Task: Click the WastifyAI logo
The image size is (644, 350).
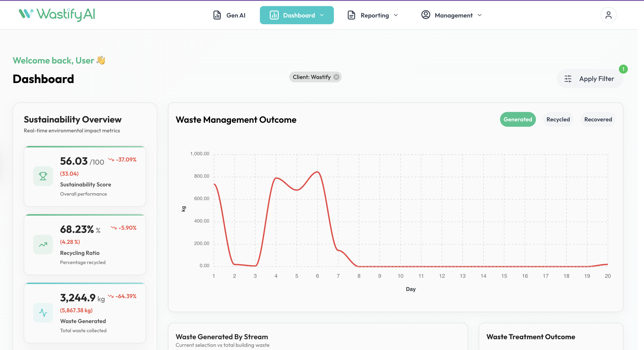Action: (57, 14)
